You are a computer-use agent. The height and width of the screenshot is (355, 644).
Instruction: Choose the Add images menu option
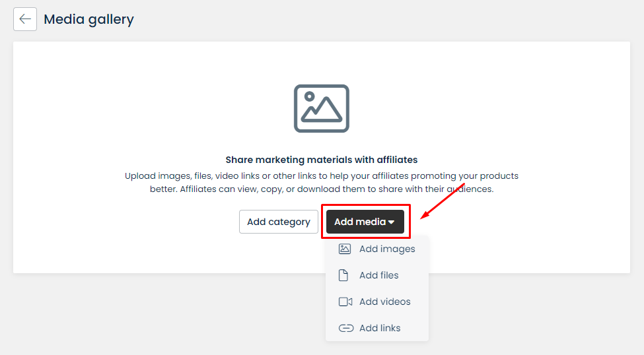point(387,249)
